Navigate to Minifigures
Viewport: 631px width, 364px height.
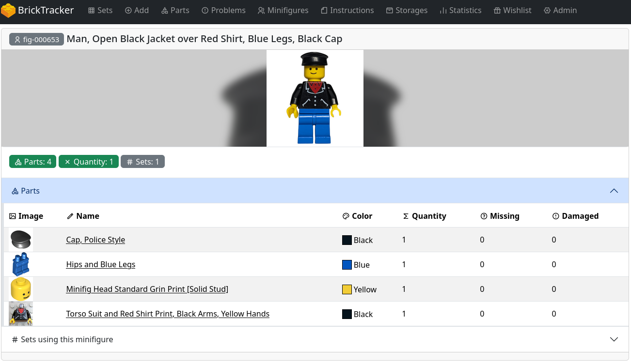(x=283, y=10)
